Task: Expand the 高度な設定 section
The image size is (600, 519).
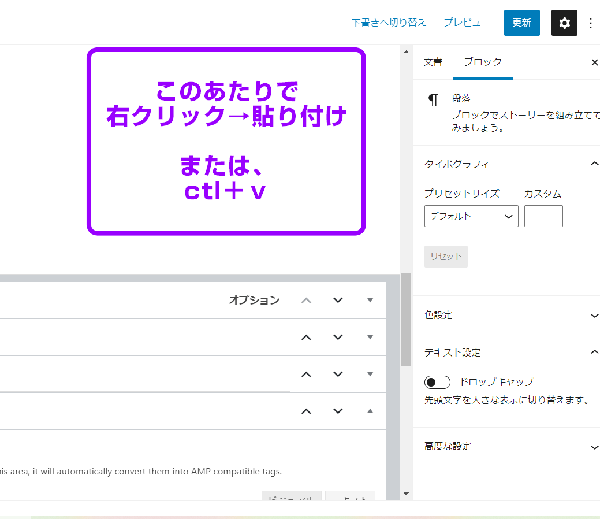Action: (x=594, y=446)
